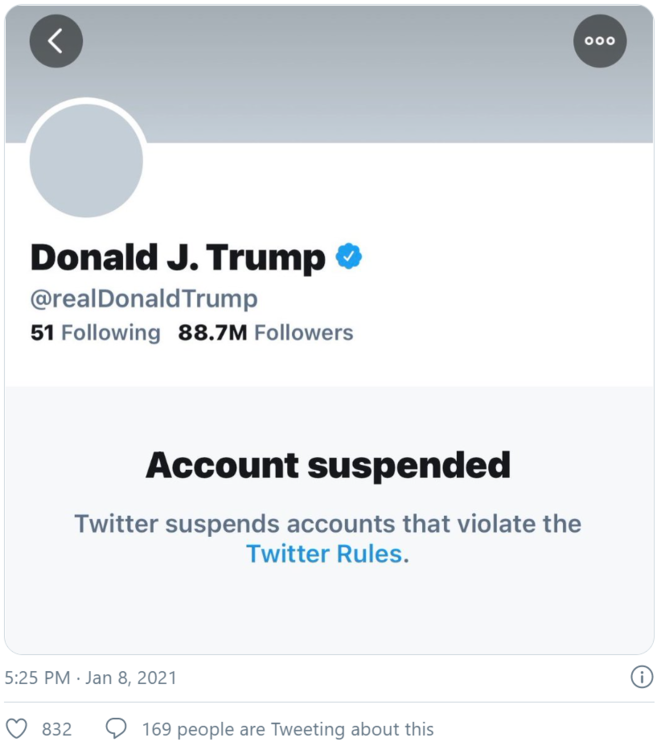Click the 'Following' label next to 51

click(110, 333)
